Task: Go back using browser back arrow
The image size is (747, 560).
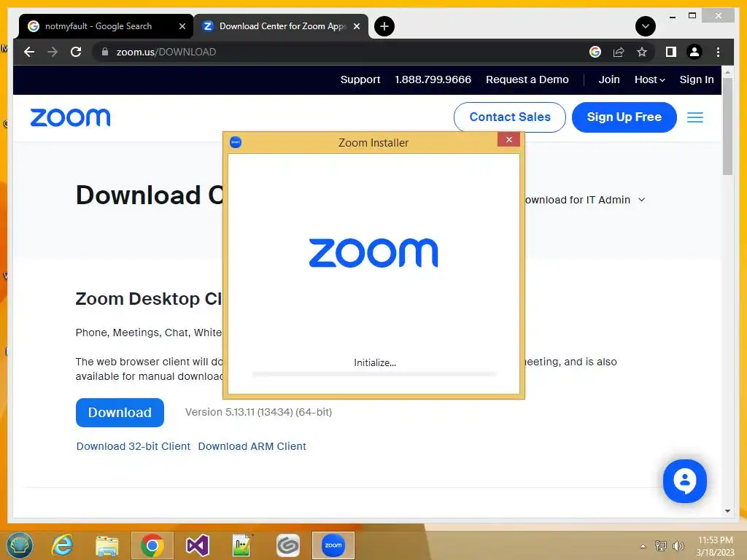Action: pyautogui.click(x=29, y=52)
